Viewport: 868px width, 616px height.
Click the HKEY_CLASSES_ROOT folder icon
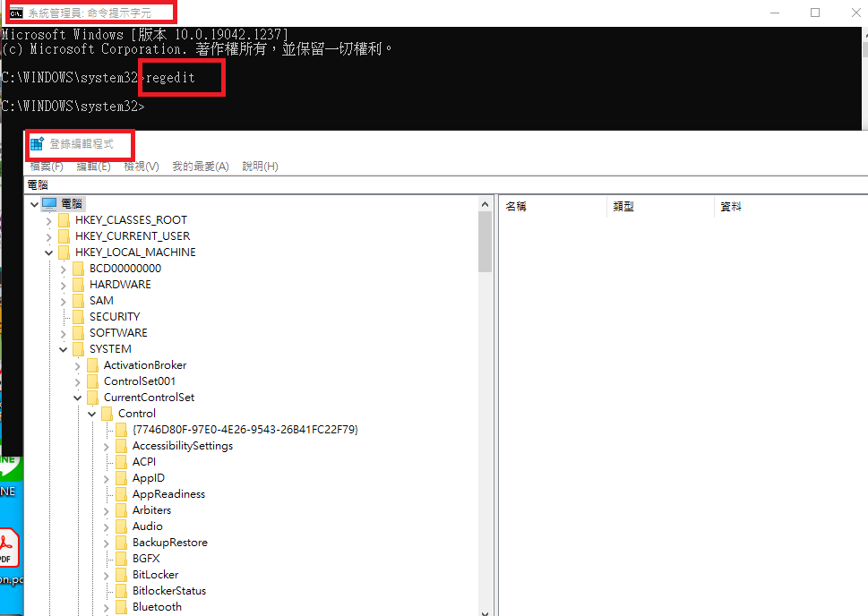click(64, 220)
